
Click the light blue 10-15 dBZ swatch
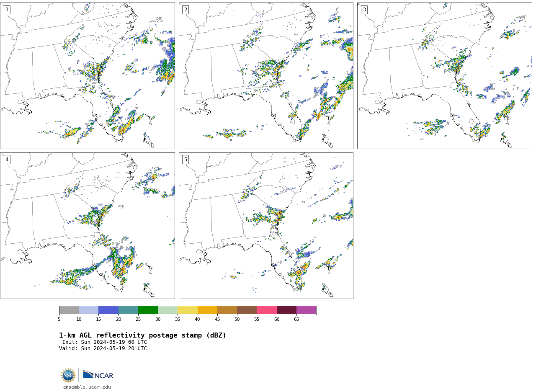(x=89, y=310)
